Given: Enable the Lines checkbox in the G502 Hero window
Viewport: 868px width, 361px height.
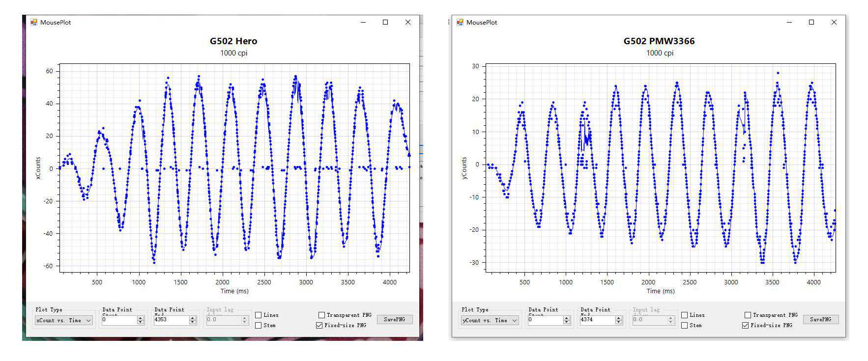Looking at the screenshot, I should tap(259, 315).
